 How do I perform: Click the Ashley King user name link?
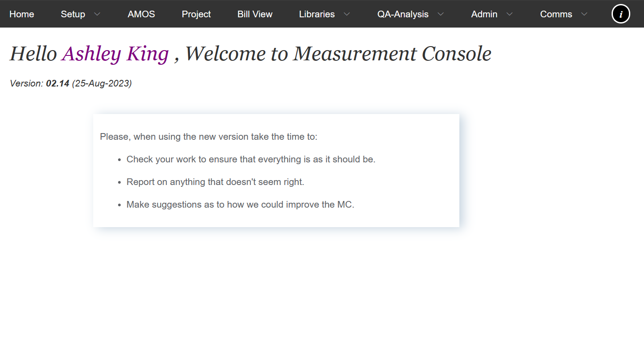coord(115,54)
